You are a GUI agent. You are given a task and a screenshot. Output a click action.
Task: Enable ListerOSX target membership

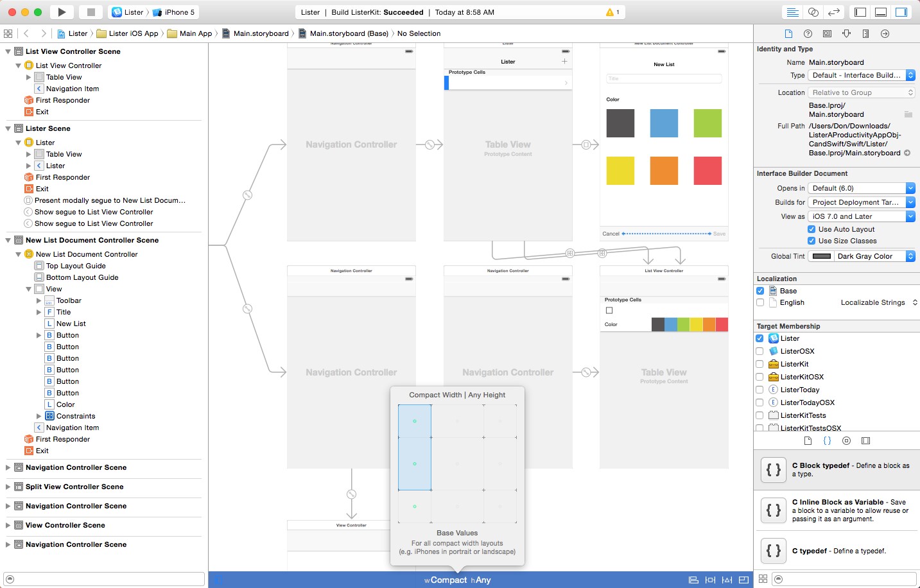[759, 351]
